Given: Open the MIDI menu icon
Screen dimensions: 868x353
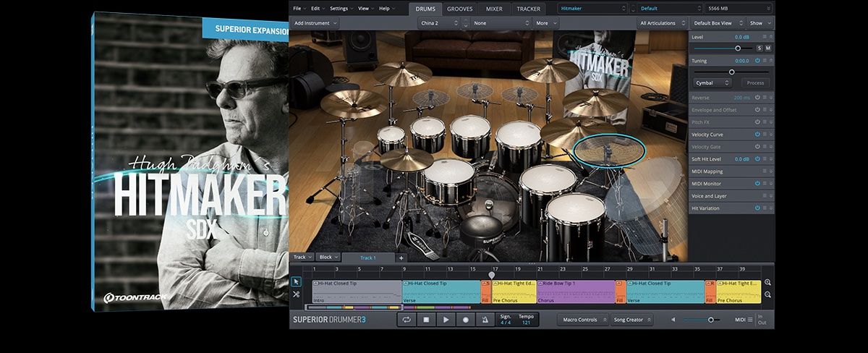Looking at the screenshot, I should 750,320.
